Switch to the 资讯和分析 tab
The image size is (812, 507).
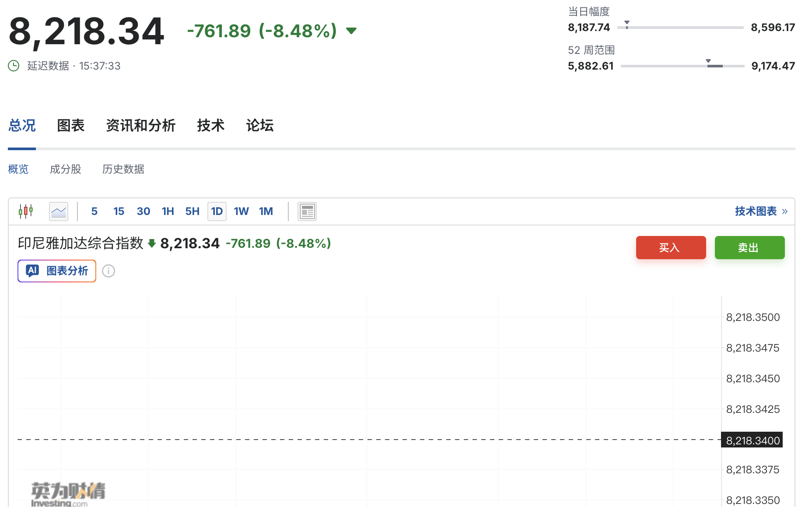(x=140, y=126)
